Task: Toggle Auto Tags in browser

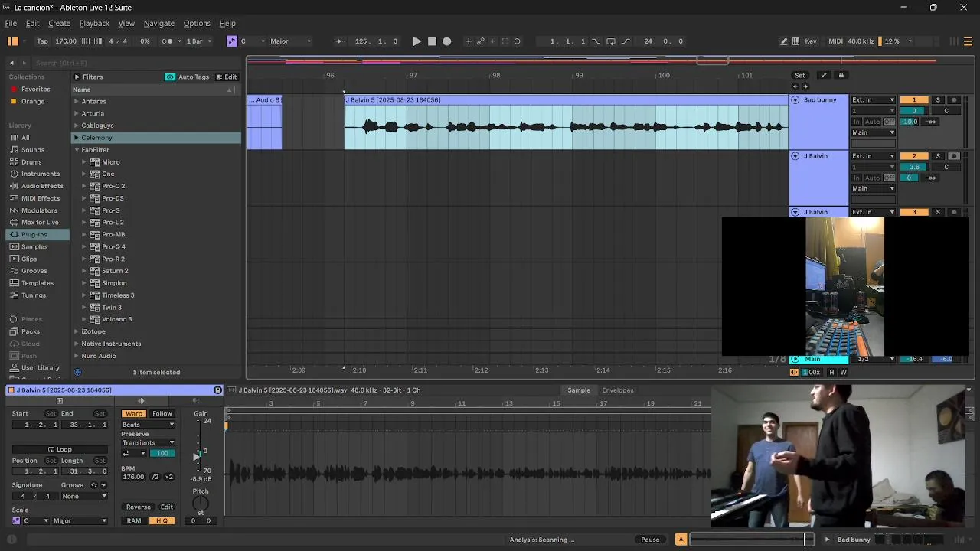Action: [187, 77]
